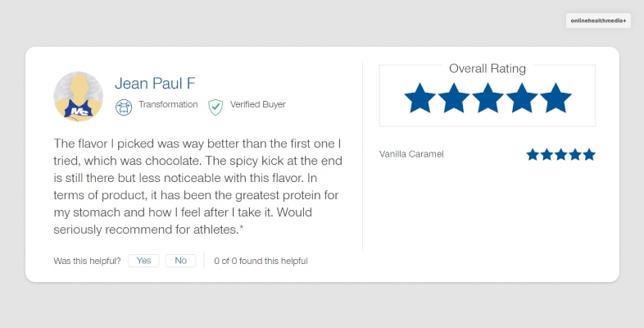Click the reviewer name Jean Paul F
Screen dimensions: 644x328
pyautogui.click(x=155, y=83)
